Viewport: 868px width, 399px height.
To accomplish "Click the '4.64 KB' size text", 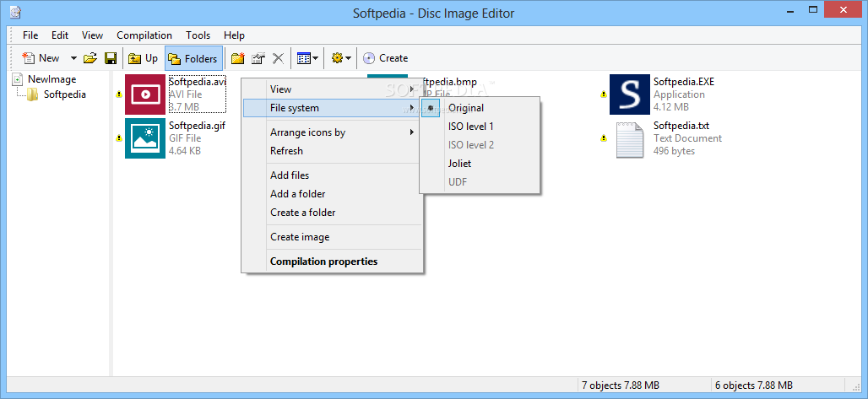I will pyautogui.click(x=184, y=151).
